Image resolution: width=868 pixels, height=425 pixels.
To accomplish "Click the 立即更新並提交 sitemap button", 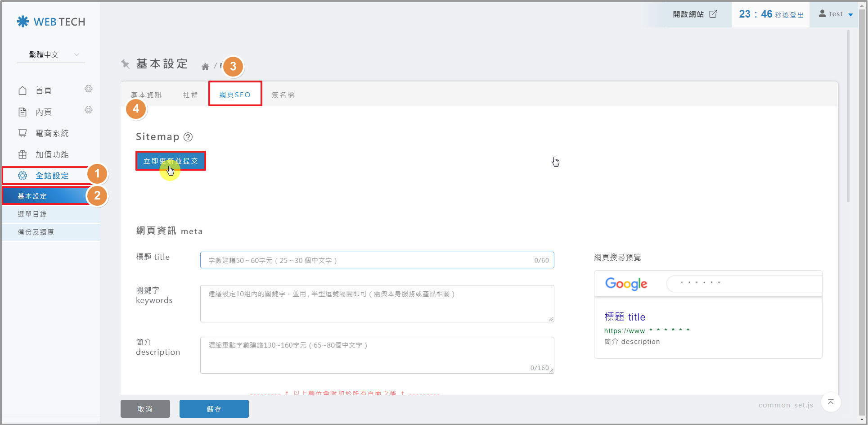I will click(x=171, y=161).
